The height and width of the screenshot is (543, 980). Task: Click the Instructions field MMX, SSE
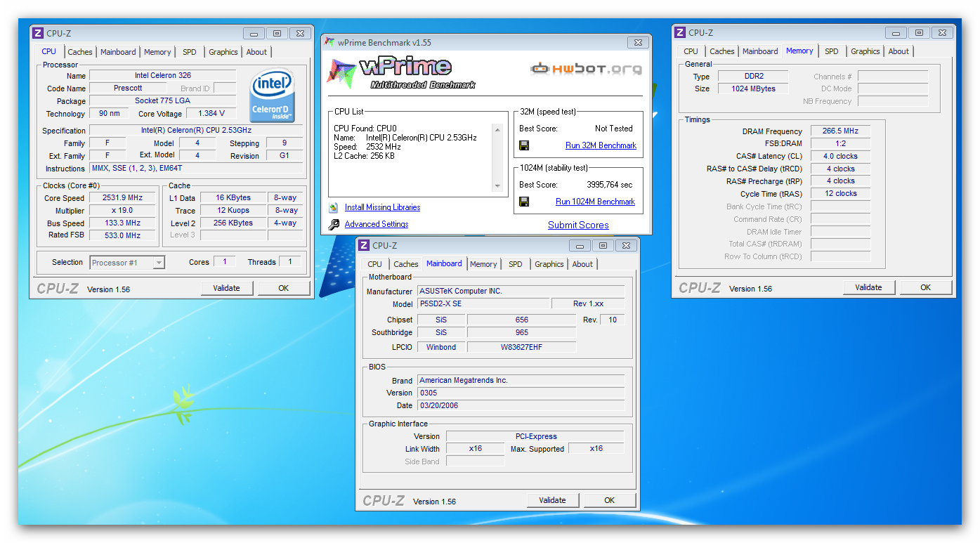(x=196, y=169)
